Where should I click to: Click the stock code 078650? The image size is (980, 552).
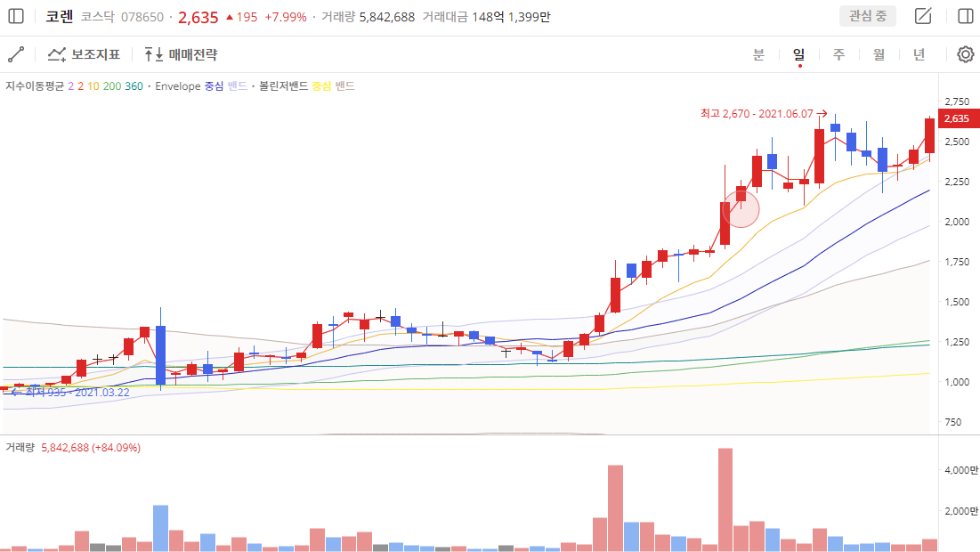pos(142,17)
